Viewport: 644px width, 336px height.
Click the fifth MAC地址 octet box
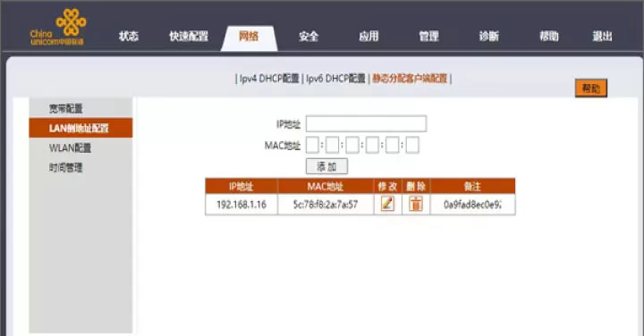point(393,146)
